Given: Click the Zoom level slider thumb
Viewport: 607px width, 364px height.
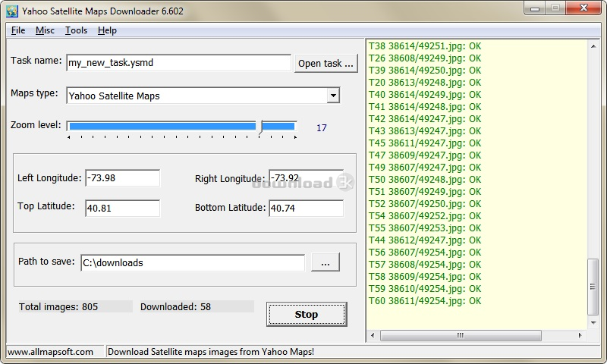Looking at the screenshot, I should 261,127.
